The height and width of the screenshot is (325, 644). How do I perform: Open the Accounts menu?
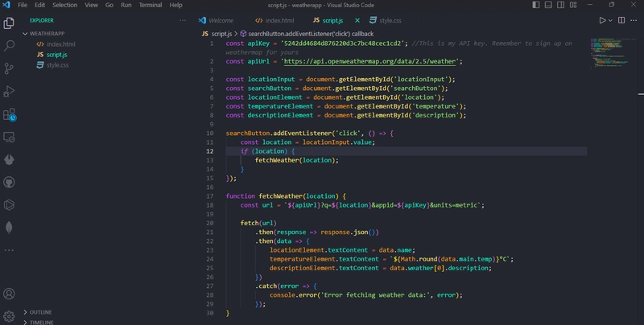coord(9,294)
